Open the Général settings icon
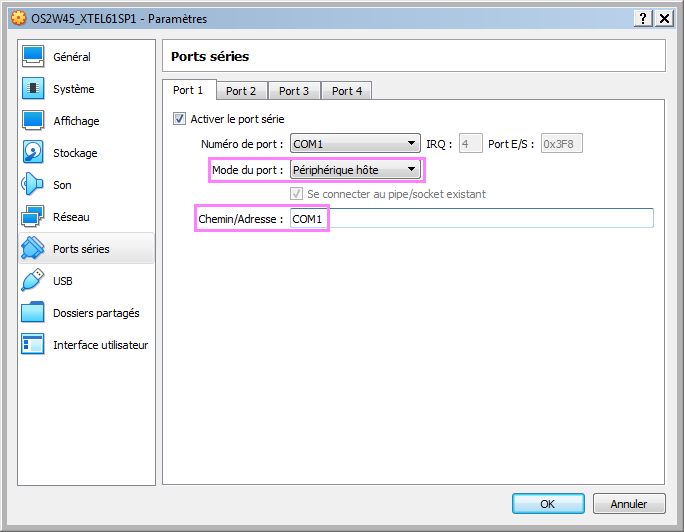The width and height of the screenshot is (684, 532). [x=33, y=57]
